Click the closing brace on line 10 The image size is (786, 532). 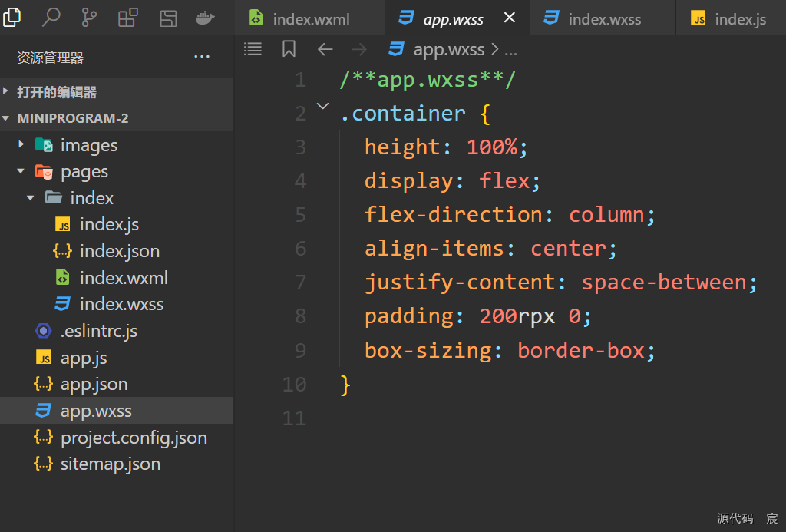pyautogui.click(x=345, y=385)
